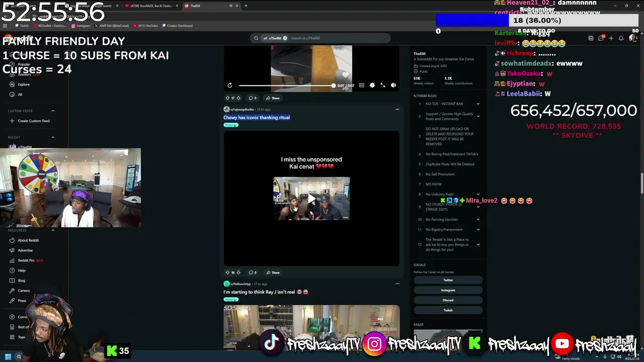Open the Twitch social button

click(448, 310)
